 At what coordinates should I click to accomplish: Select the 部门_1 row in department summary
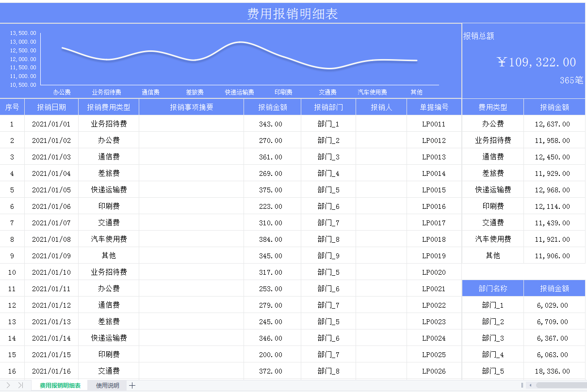pos(493,305)
